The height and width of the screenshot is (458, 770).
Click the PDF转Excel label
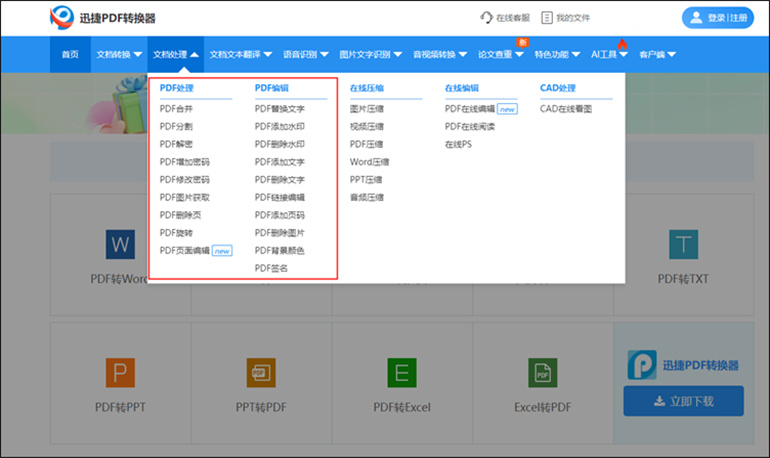click(x=402, y=407)
